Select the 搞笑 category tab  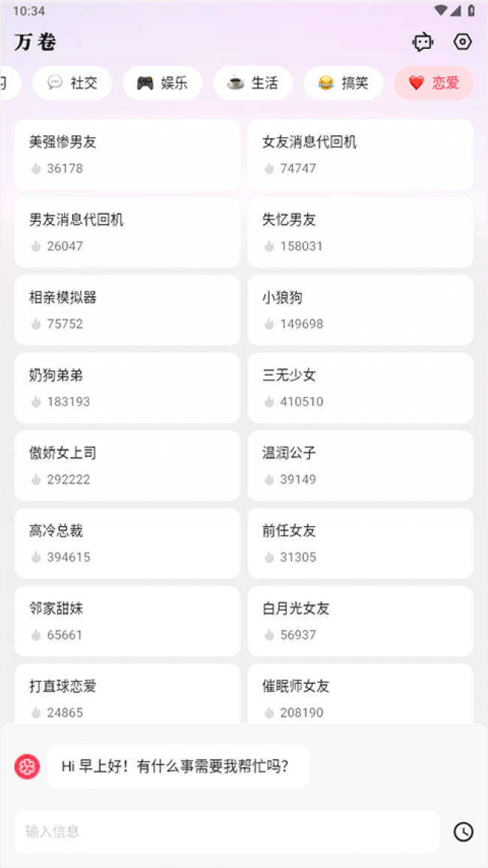(343, 83)
